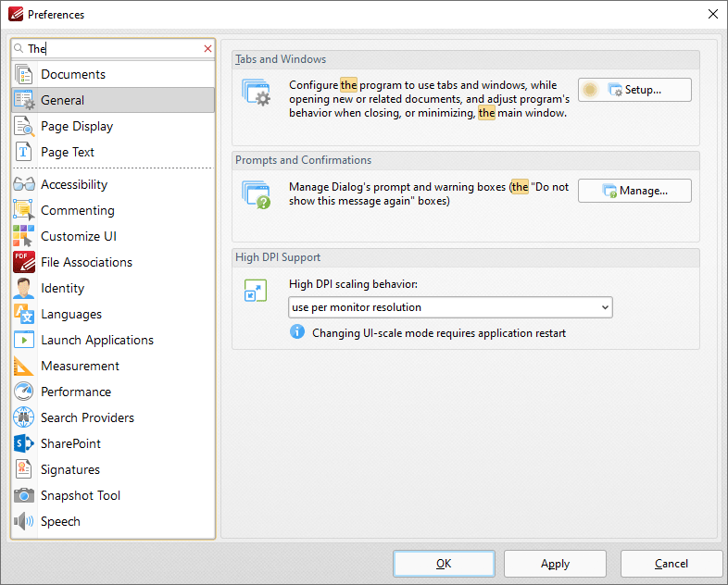Image resolution: width=728 pixels, height=585 pixels.
Task: Click the Tabs and Windows gear icon
Action: coord(257,93)
